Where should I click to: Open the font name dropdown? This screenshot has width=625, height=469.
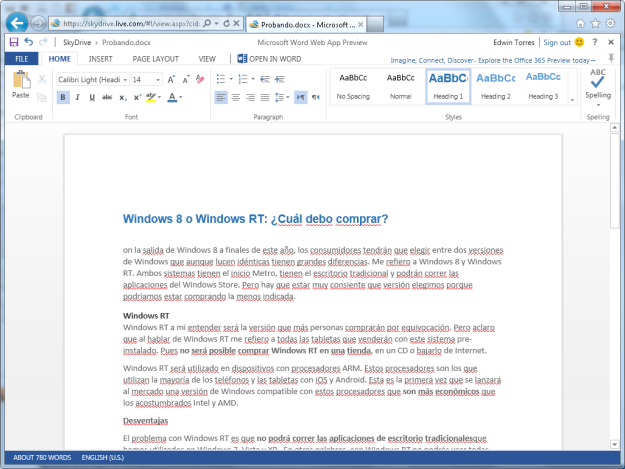125,80
